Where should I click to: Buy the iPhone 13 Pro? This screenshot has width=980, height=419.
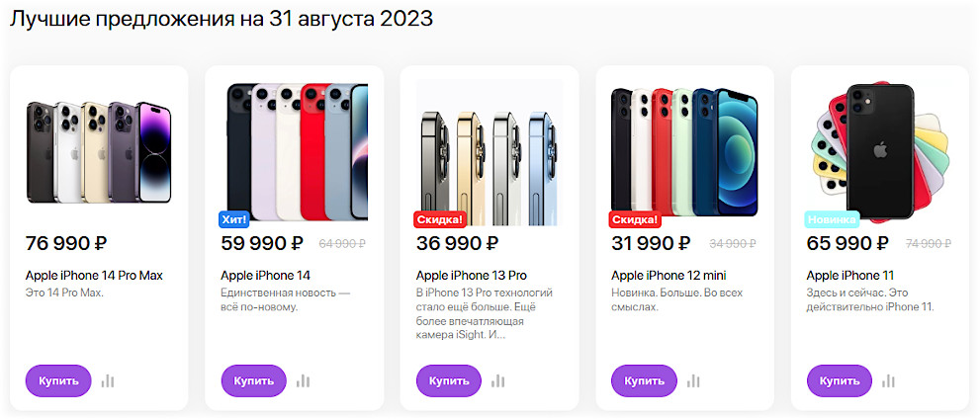(449, 380)
